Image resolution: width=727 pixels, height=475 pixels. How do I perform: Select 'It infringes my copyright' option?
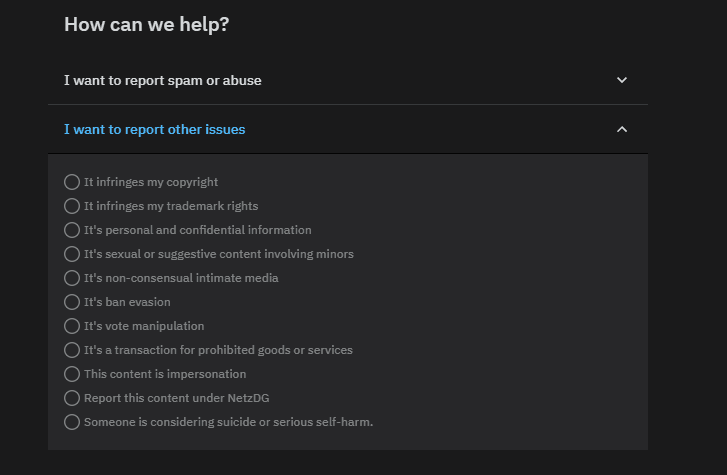coord(72,182)
